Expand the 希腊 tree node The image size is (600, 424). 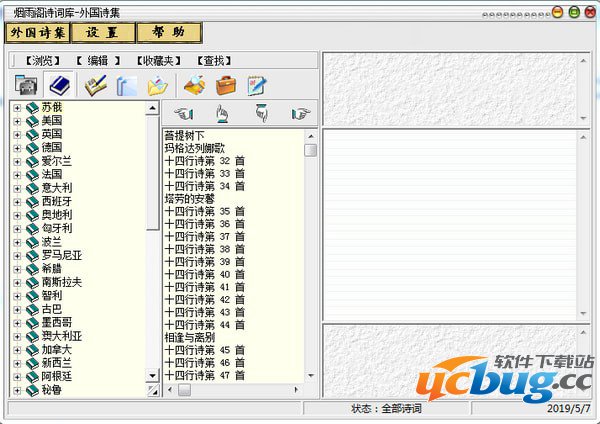pyautogui.click(x=17, y=269)
